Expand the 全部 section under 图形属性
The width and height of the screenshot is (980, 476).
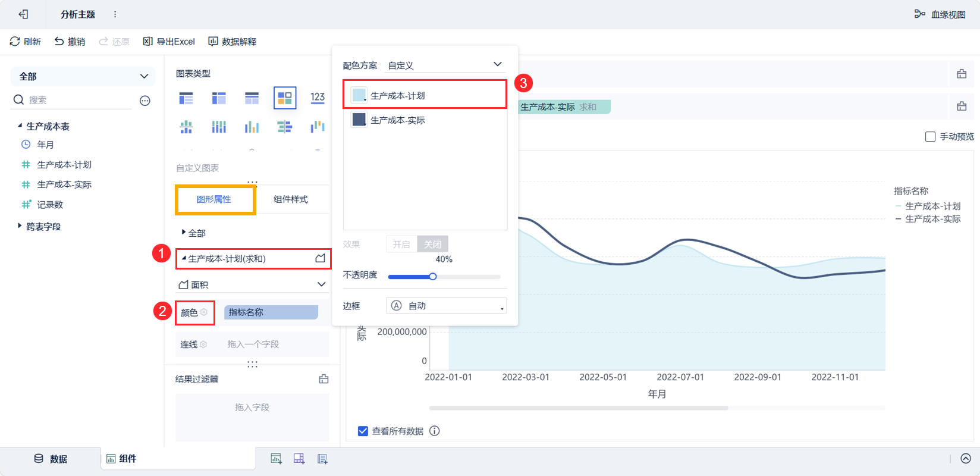[184, 233]
